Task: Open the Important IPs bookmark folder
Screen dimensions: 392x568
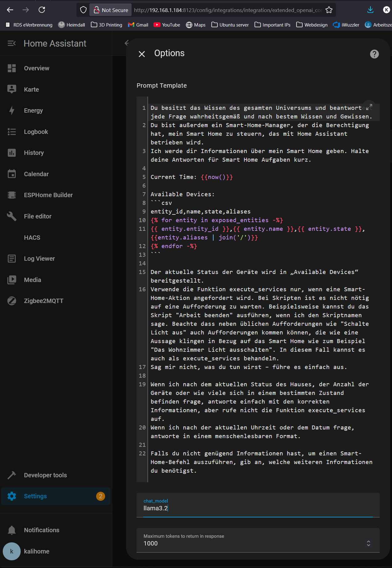Action: tap(272, 25)
